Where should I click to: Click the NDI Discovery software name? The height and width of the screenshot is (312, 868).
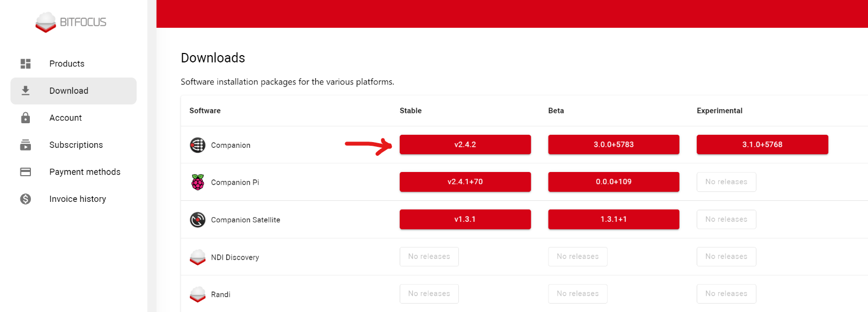pyautogui.click(x=235, y=257)
